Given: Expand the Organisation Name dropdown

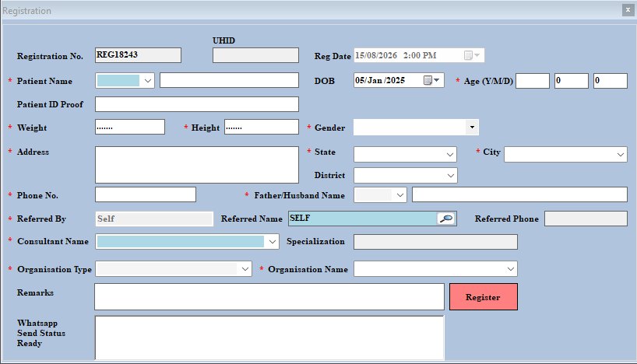Looking at the screenshot, I should click(x=511, y=269).
